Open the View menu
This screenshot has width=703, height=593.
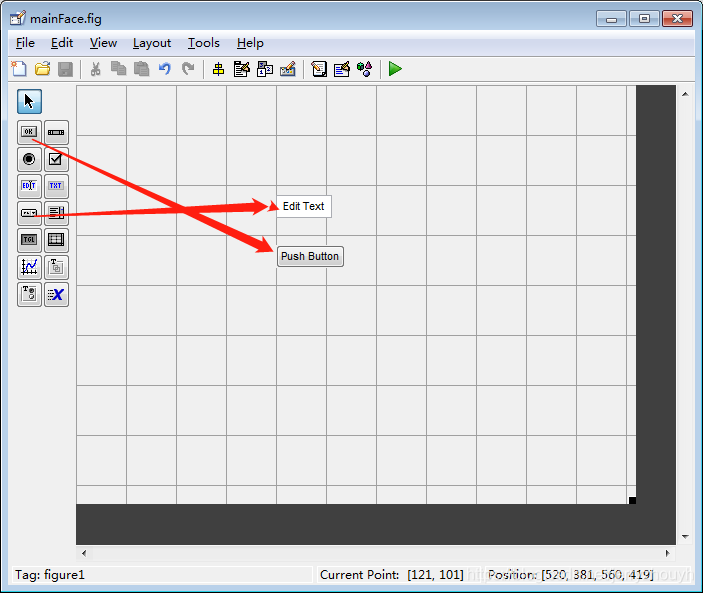(103, 43)
